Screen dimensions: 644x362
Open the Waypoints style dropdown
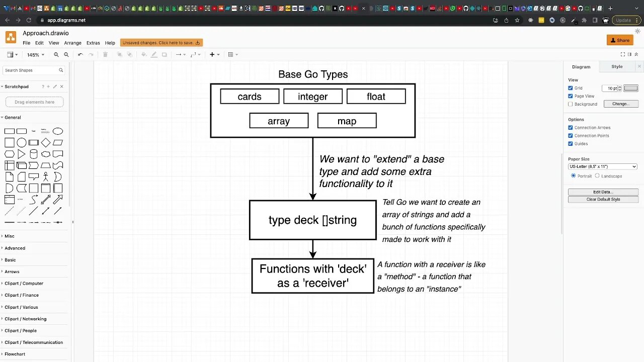(196, 55)
